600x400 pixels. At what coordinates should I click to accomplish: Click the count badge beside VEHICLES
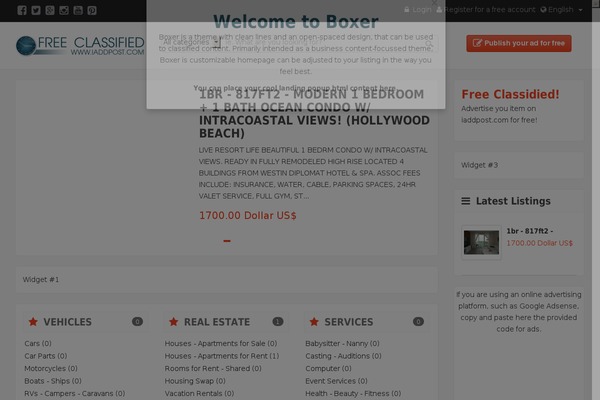137,322
